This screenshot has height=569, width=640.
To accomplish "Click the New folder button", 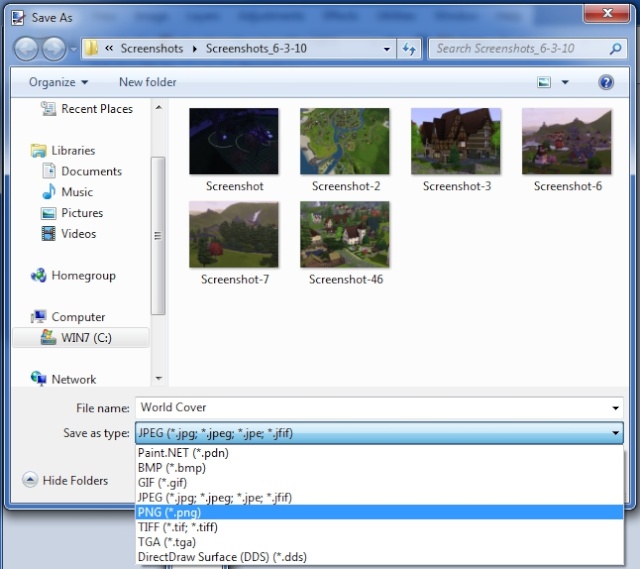I will pyautogui.click(x=148, y=82).
